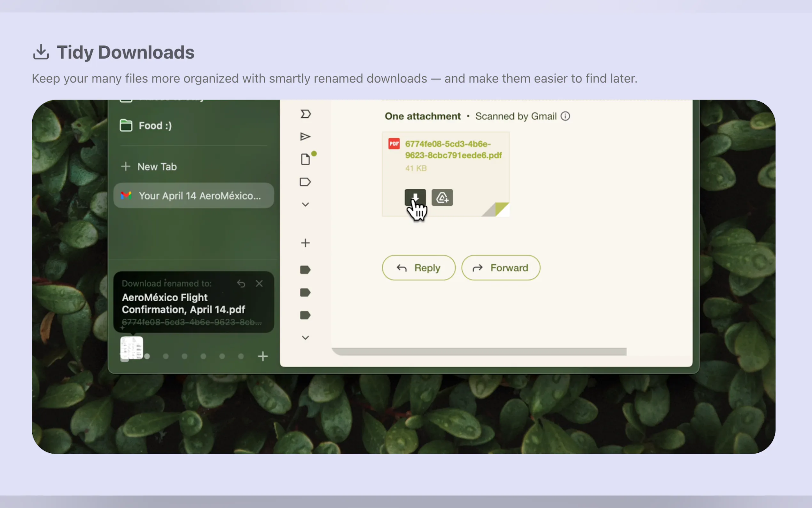
Task: Click the Forward button
Action: coord(501,268)
